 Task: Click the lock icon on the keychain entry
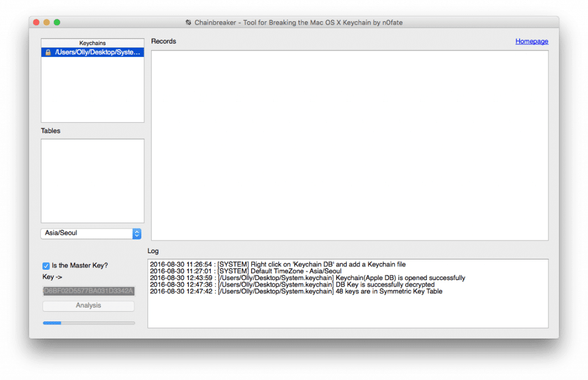point(47,52)
